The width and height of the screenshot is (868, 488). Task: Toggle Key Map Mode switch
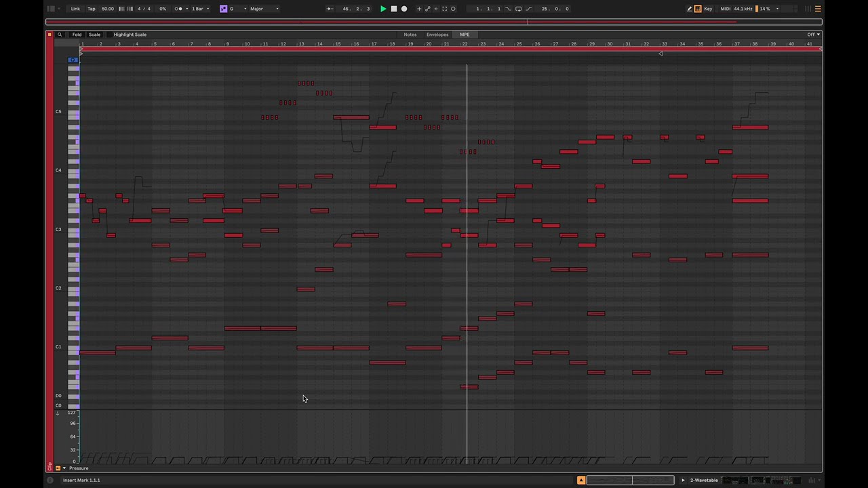tap(708, 9)
